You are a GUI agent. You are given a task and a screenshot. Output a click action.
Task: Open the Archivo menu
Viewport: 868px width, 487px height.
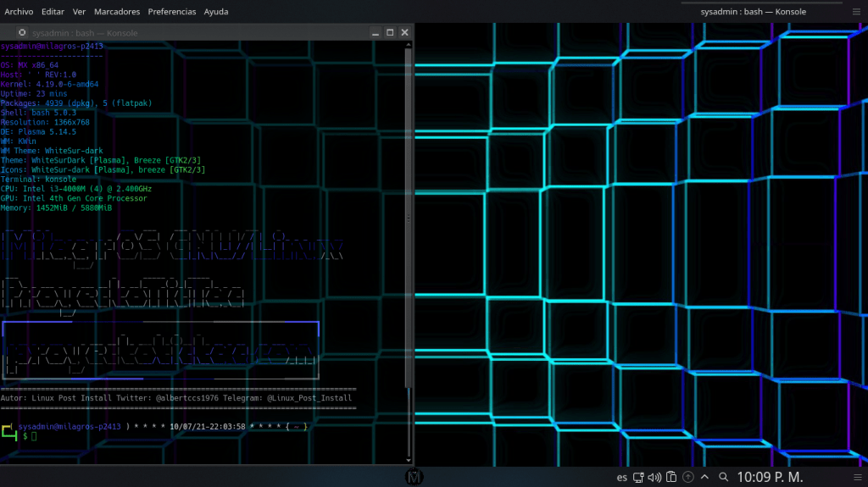(19, 12)
